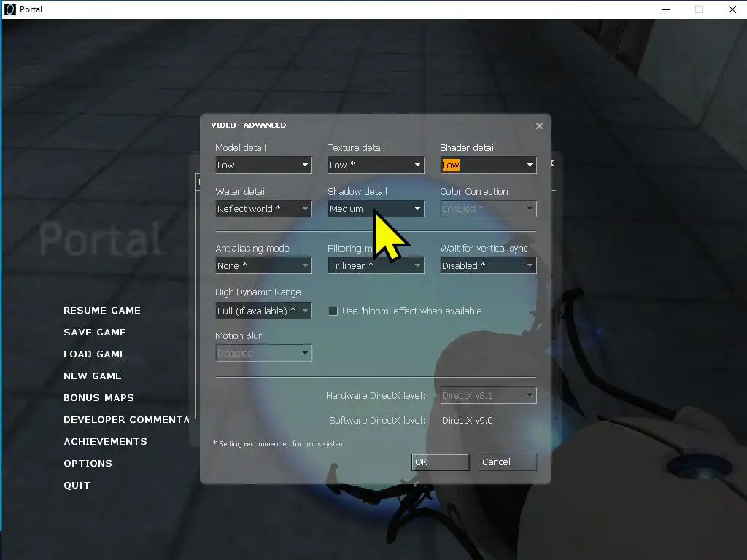Select Save Game in main menu
The width and height of the screenshot is (747, 560).
coord(95,332)
